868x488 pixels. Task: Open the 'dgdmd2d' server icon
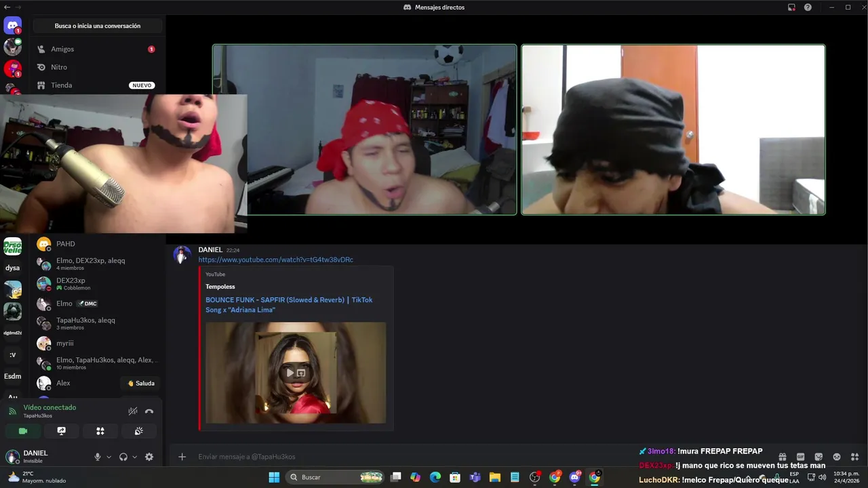pos(12,333)
